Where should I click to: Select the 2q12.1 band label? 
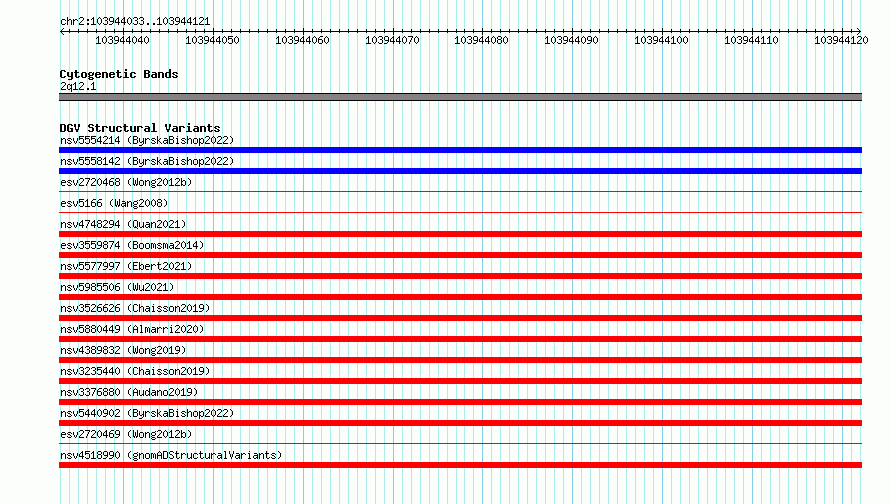[78, 86]
